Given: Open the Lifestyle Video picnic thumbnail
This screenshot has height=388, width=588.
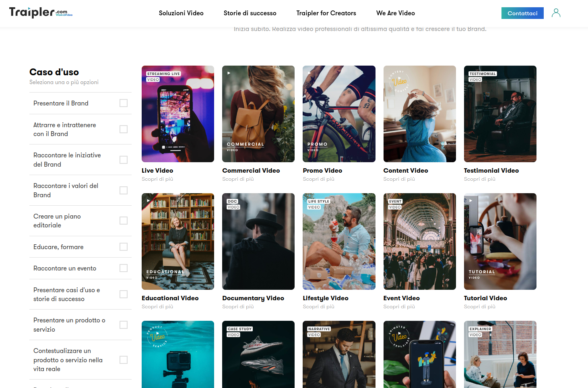Looking at the screenshot, I should click(339, 241).
